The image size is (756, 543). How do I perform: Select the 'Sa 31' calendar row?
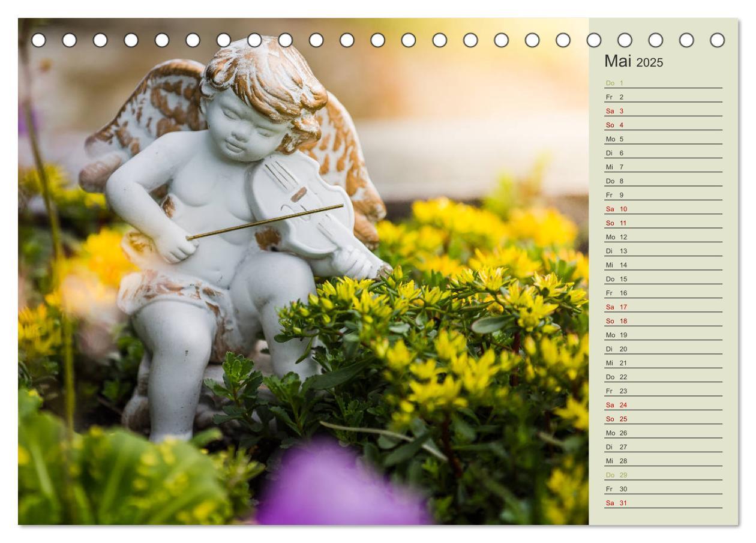point(663,503)
